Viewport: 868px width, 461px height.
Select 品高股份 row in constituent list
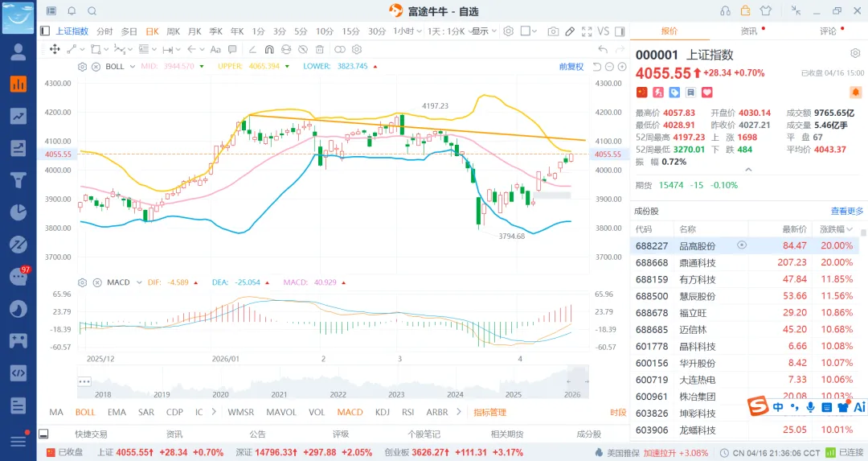click(x=697, y=245)
